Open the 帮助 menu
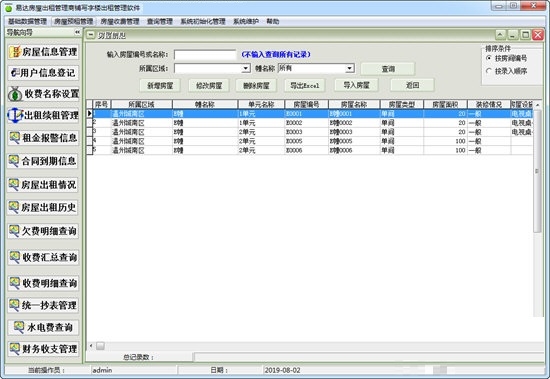Viewport: 550px width, 379px height. click(x=273, y=21)
